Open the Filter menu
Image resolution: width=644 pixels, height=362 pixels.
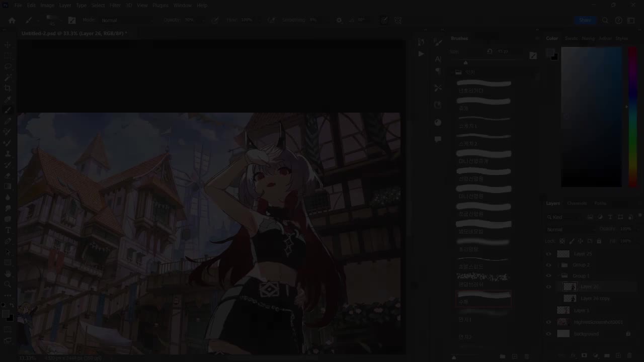click(x=115, y=5)
